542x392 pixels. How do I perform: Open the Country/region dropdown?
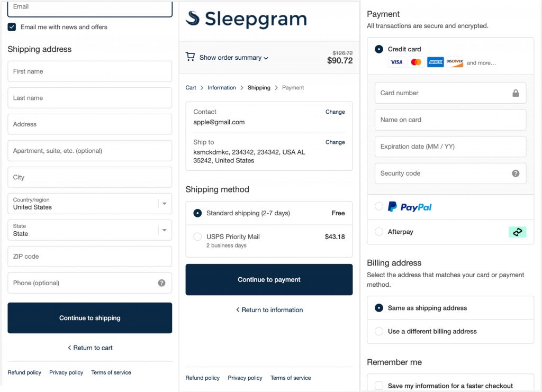[164, 204]
